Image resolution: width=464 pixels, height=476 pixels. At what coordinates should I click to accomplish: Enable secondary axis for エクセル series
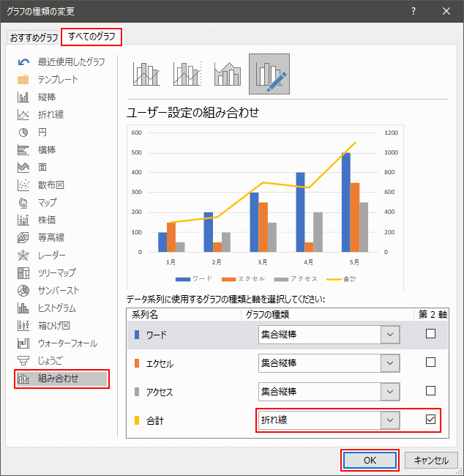pos(430,362)
